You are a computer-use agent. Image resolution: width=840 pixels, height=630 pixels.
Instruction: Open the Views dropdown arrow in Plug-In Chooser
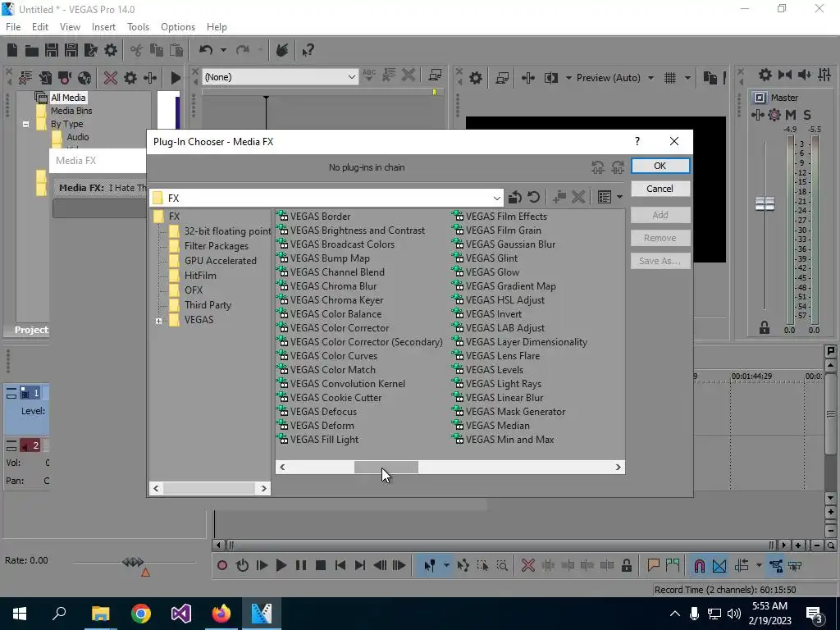620,197
